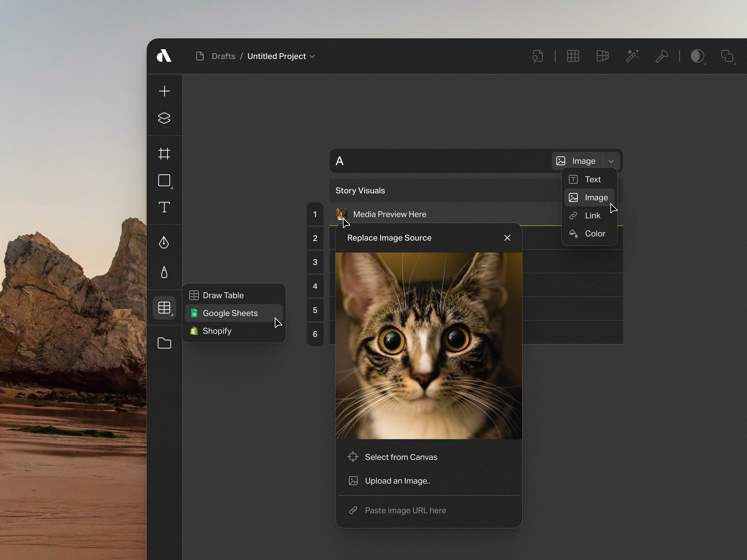Select the Text tool in the sidebar
The height and width of the screenshot is (560, 747).
tap(165, 207)
